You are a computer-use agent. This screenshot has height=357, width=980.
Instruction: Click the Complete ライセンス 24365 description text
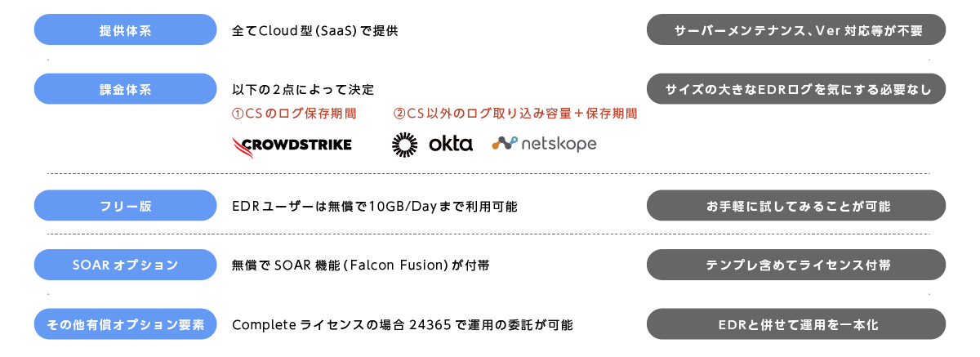[x=403, y=324]
